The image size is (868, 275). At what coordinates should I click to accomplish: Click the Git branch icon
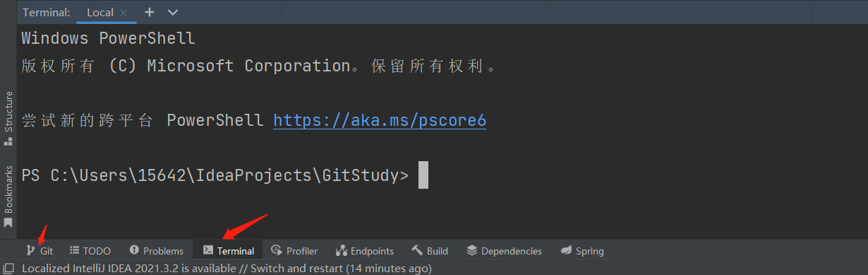click(x=31, y=250)
